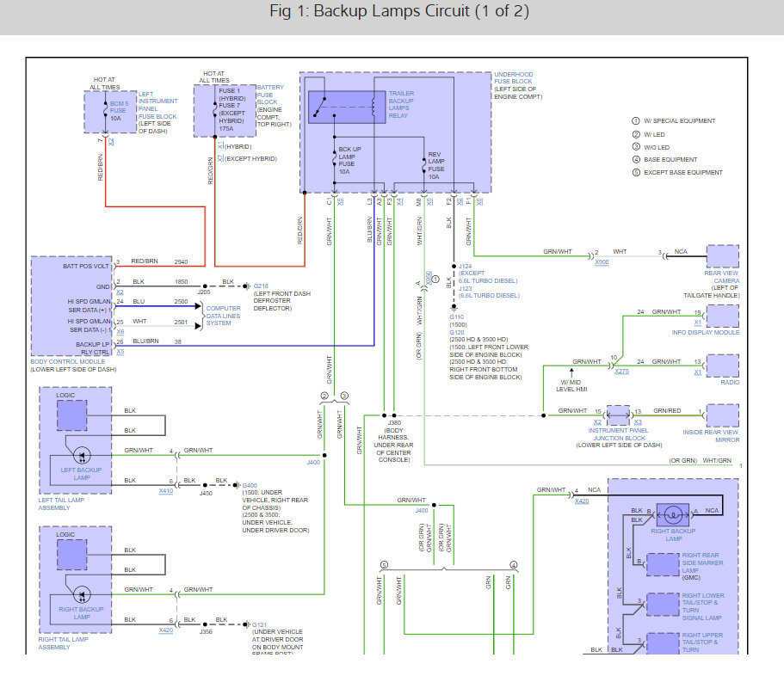Select 'TRAILER BACKUP LAMPS RELAY' label

pos(401,104)
